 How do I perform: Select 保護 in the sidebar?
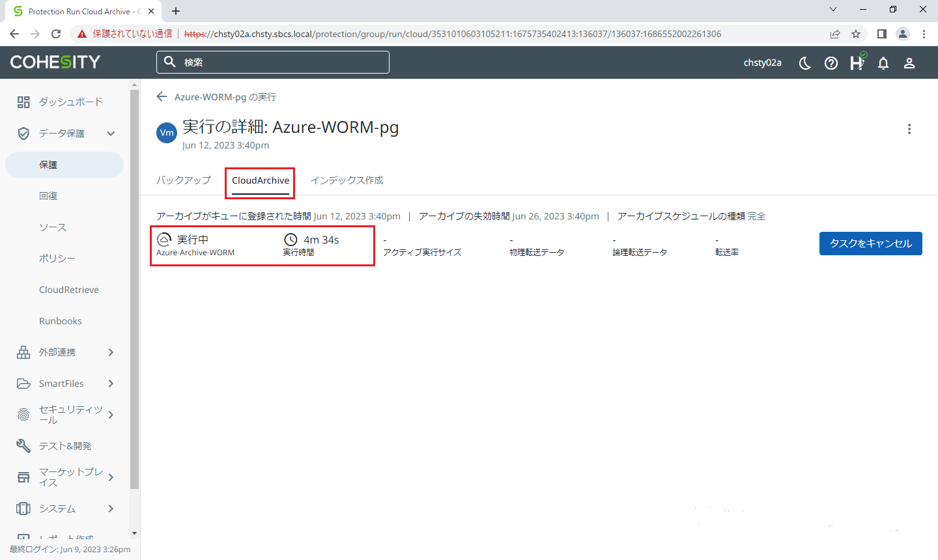[64, 165]
